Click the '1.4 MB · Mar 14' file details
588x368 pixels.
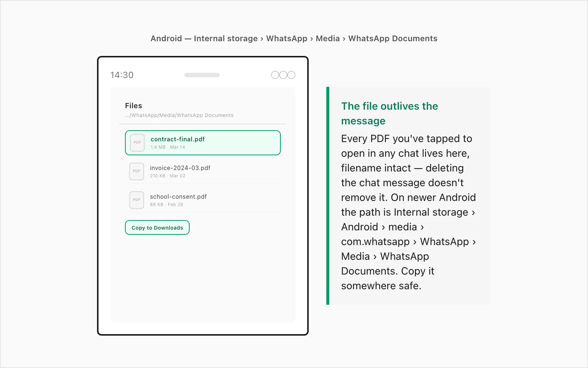point(168,147)
